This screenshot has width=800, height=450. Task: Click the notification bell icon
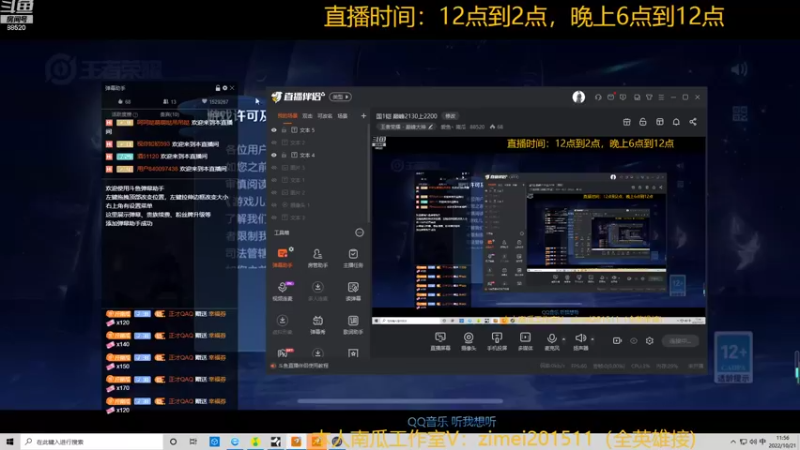[x=676, y=122]
